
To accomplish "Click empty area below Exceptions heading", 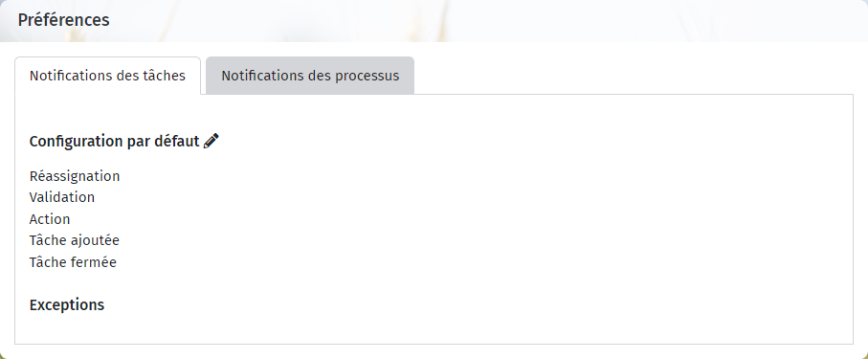I will (x=432, y=329).
